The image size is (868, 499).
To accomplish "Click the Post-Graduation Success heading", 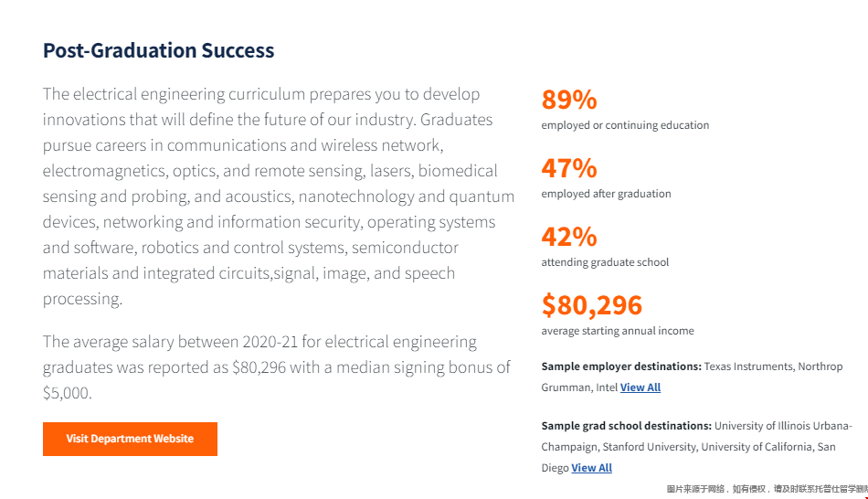I will tap(158, 50).
